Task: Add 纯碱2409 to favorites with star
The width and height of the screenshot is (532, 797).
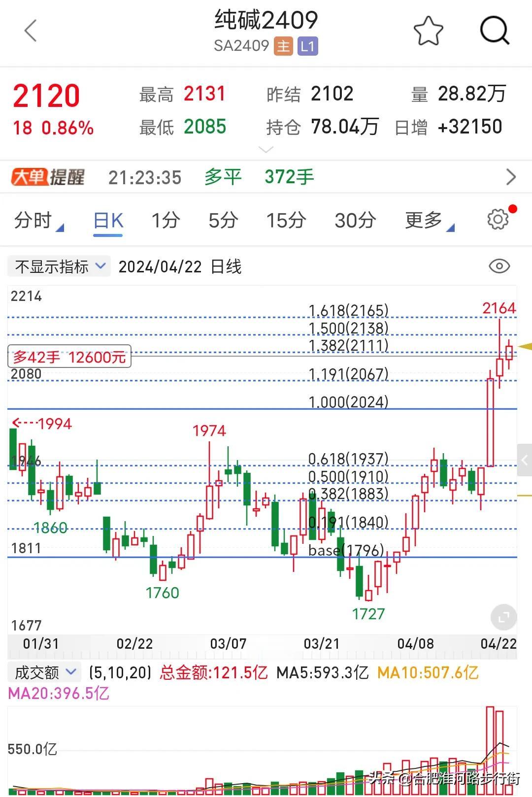Action: [x=428, y=31]
